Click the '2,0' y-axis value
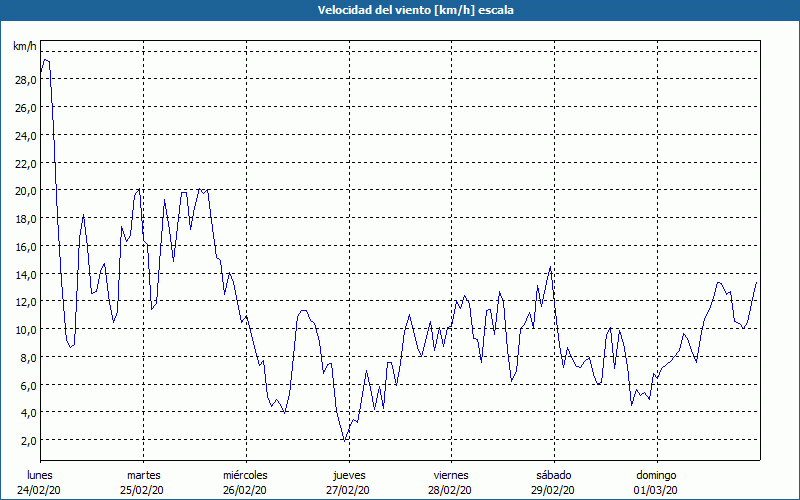Screen dimensions: 800x500 [x=28, y=441]
